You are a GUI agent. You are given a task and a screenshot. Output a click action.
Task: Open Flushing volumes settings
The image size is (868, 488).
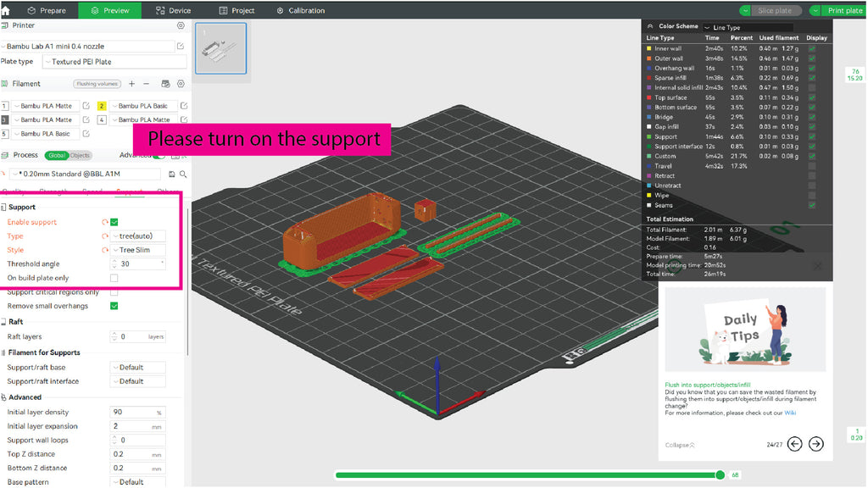[97, 84]
